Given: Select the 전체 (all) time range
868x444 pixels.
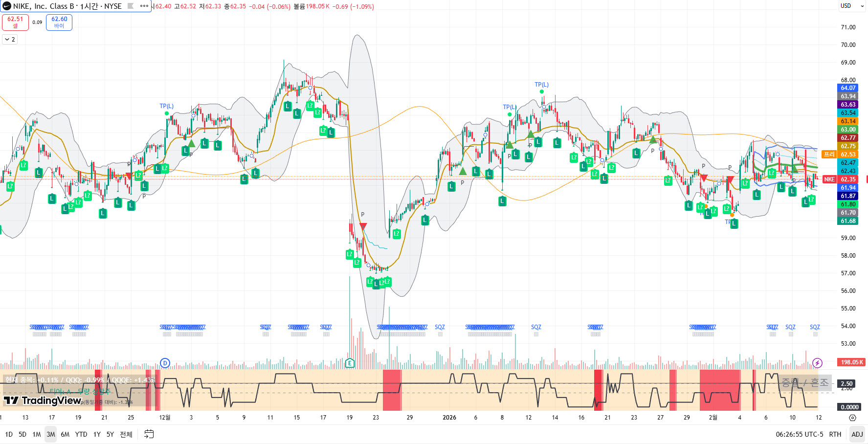Looking at the screenshot, I should [126, 434].
